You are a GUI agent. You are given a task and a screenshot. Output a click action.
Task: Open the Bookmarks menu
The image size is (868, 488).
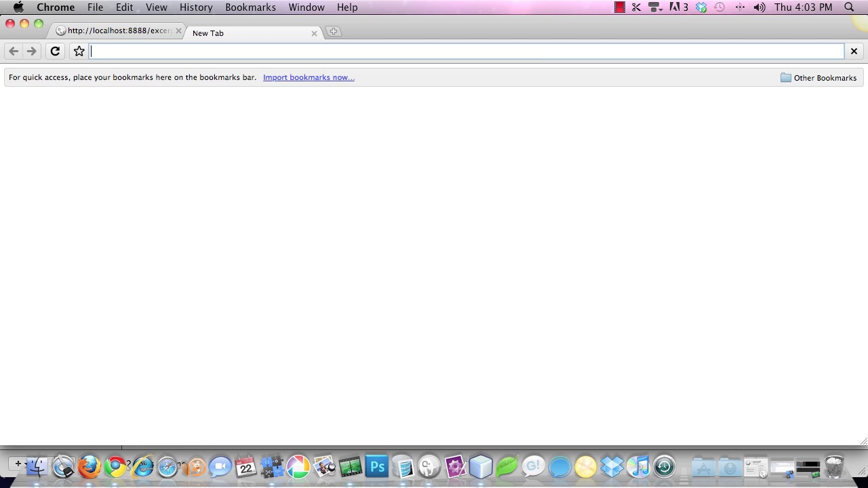click(250, 7)
